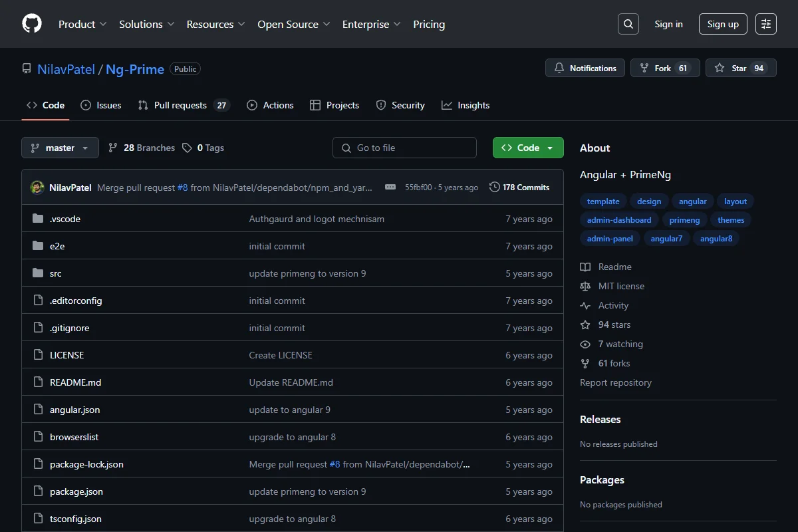
Task: Click NilavPatel avatar in latest commit row
Action: 37,188
